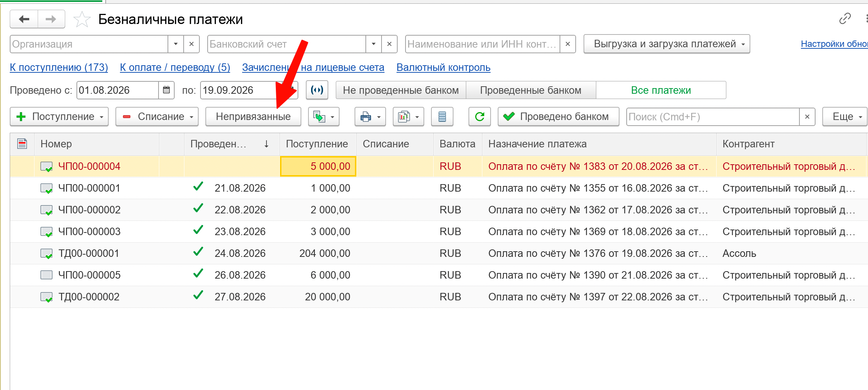868x390 pixels.
Task: Open the Валютный контроль link
Action: [x=443, y=67]
